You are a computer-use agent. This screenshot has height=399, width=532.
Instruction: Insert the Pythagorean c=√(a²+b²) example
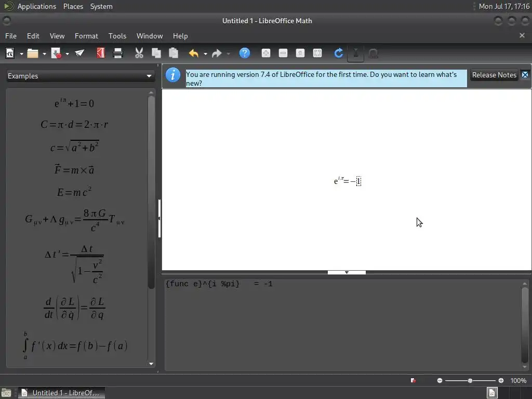click(75, 146)
